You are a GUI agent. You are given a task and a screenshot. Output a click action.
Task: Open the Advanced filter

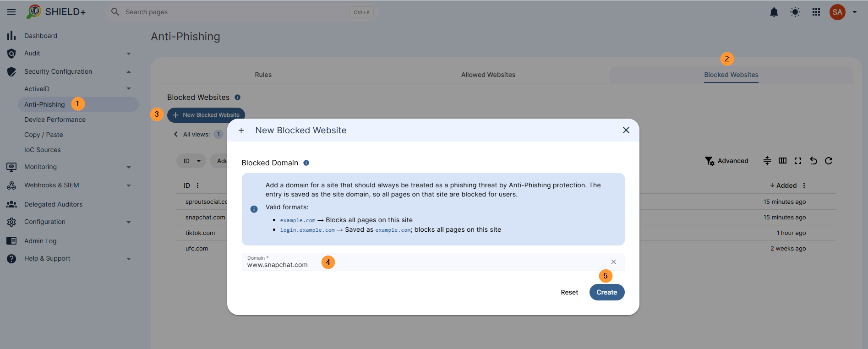(726, 161)
